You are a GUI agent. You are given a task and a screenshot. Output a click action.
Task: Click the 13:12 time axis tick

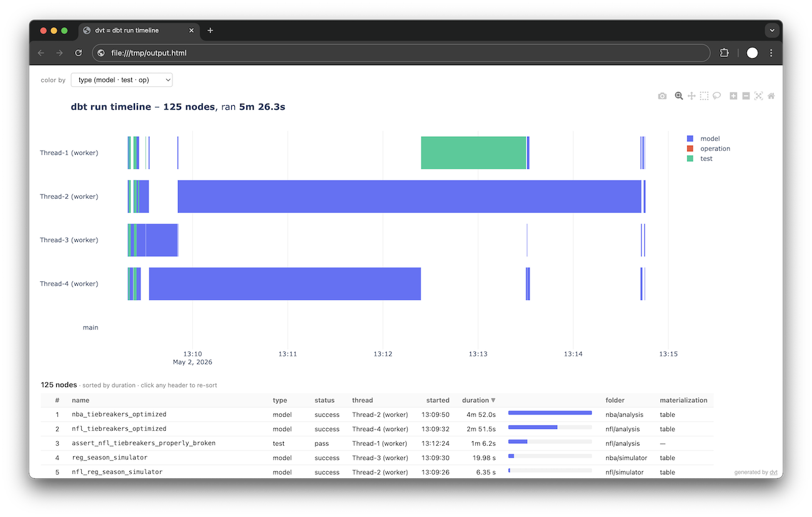pos(383,354)
